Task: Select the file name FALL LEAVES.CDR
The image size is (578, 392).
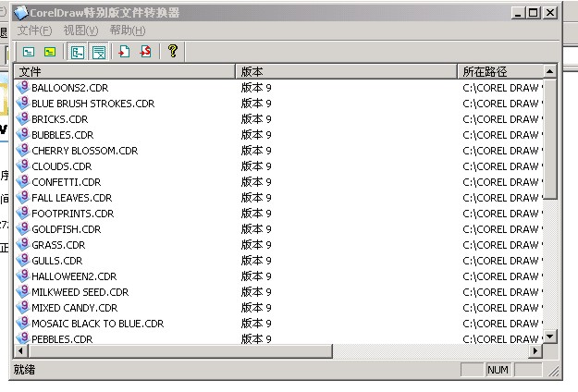Action: 72,198
